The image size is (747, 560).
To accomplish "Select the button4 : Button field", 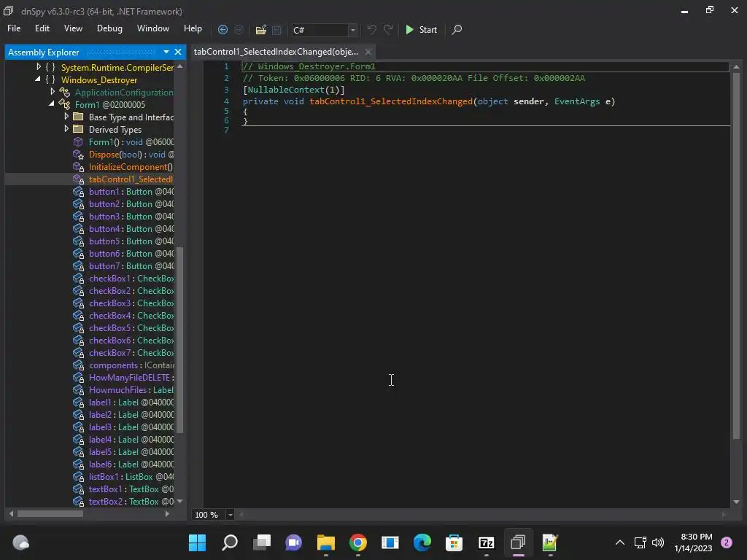I will tap(131, 228).
